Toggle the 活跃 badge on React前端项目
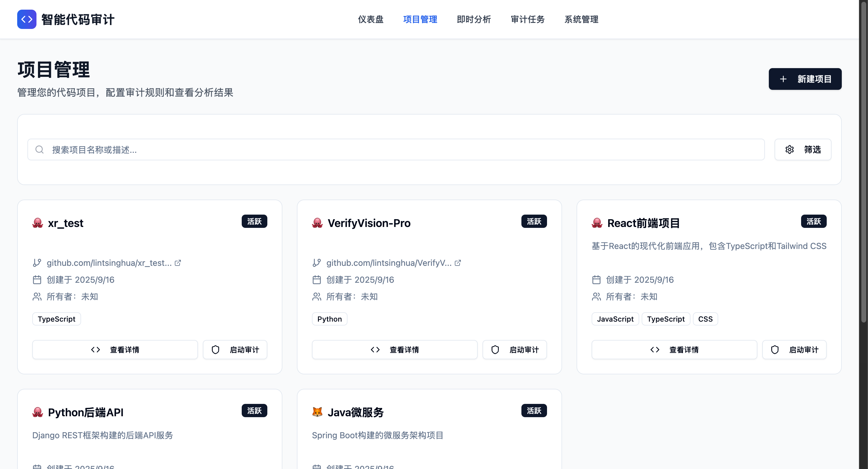This screenshot has height=469, width=868. click(814, 221)
